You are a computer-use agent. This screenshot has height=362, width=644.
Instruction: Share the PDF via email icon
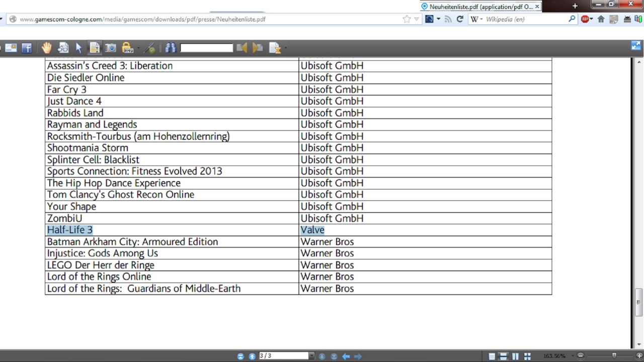coord(11,48)
